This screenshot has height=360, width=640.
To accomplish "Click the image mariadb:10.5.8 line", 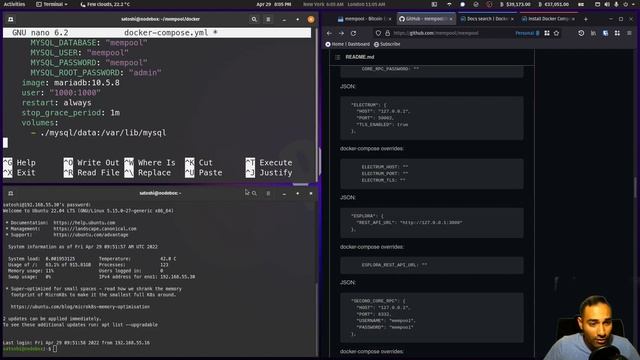I will pos(71,83).
